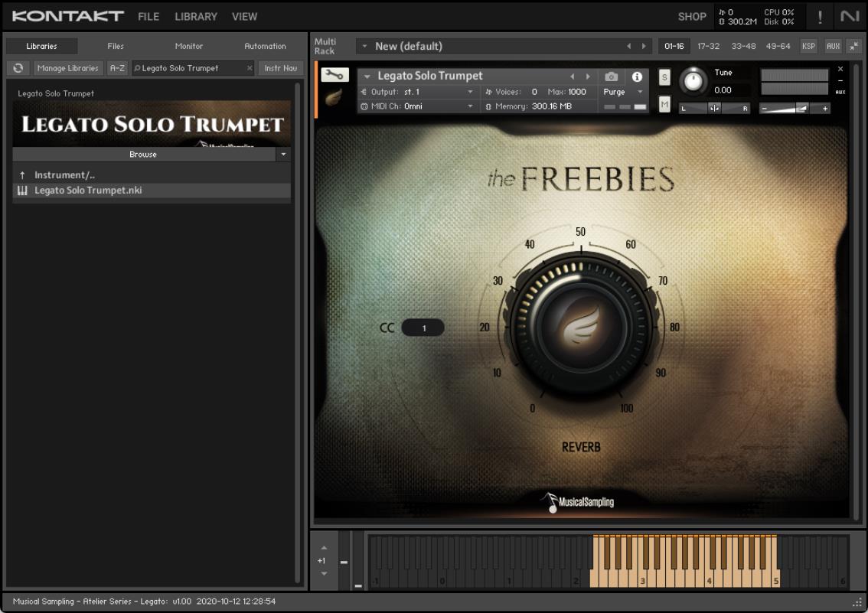Shift keyboard octave up arrow
Viewport: 868px width, 613px height.
[x=325, y=548]
